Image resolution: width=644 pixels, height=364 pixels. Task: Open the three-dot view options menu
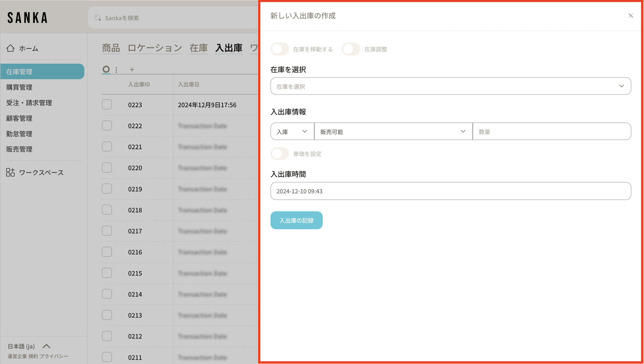click(116, 70)
